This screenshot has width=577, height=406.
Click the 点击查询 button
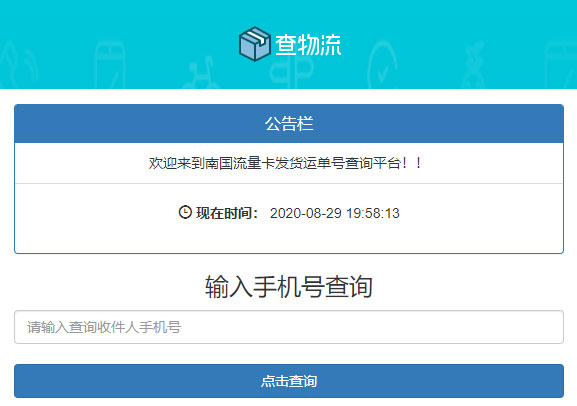[x=289, y=381]
